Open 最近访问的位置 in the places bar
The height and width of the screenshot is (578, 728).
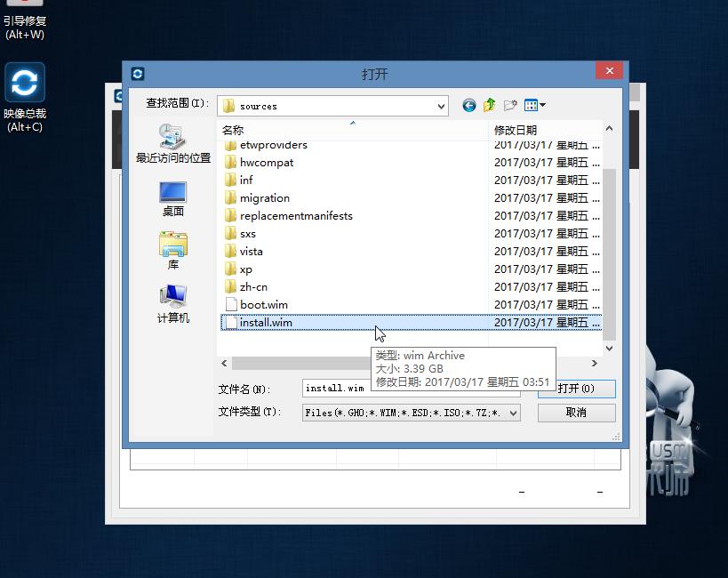tap(173, 143)
